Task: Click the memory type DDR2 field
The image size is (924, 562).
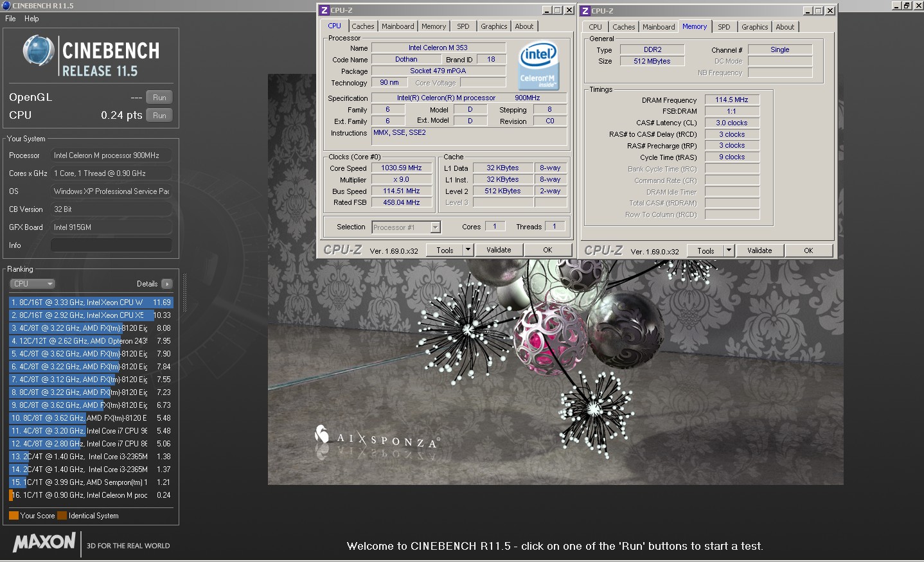Action: pyautogui.click(x=652, y=50)
